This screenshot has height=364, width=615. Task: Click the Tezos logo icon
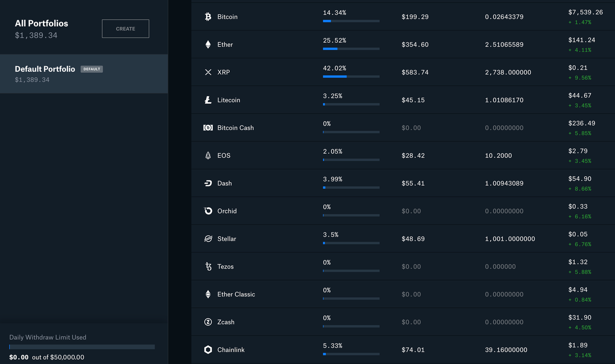(208, 267)
